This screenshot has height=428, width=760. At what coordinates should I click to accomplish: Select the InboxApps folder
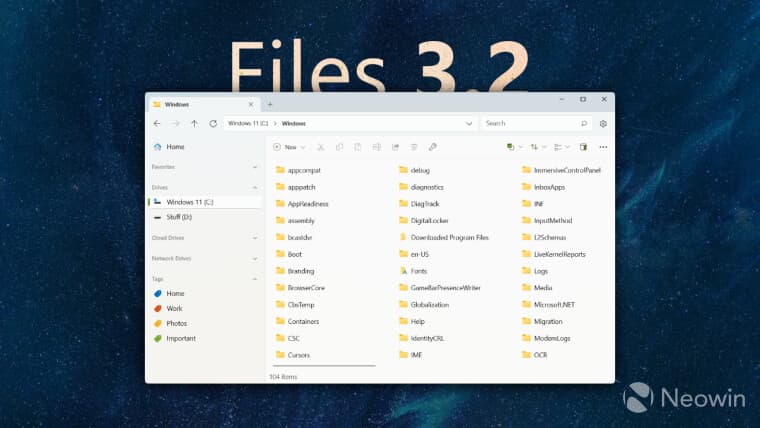point(544,187)
